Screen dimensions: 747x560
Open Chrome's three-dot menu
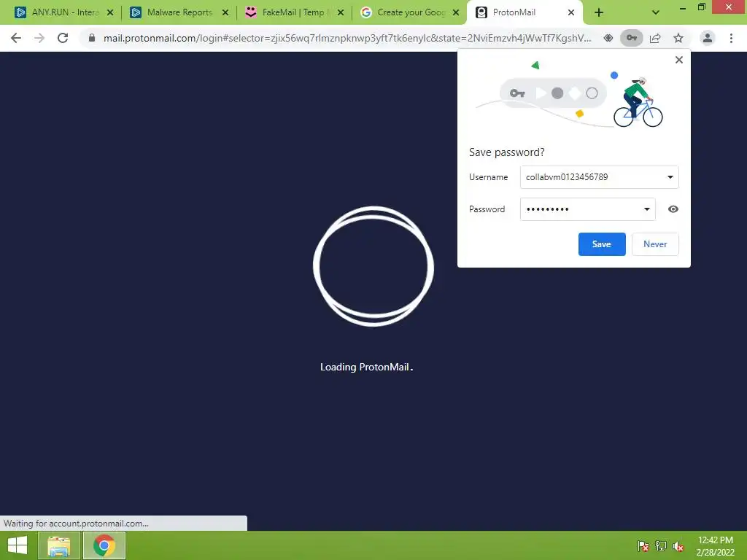pos(731,38)
